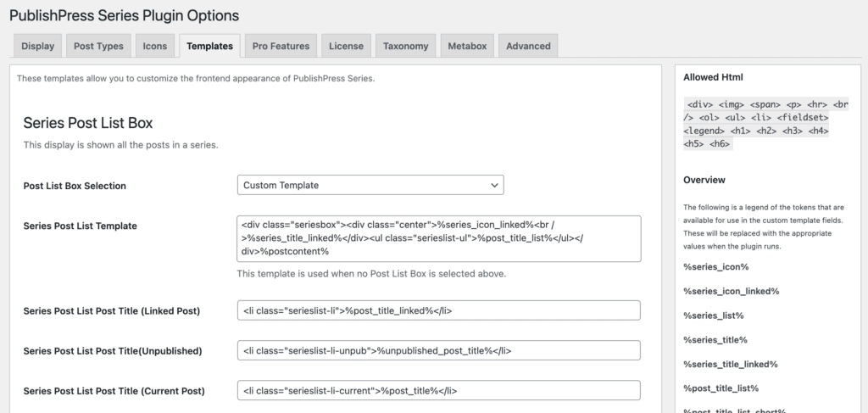Open the Pro Features tab
Screen dimensions: 868x413
point(281,46)
